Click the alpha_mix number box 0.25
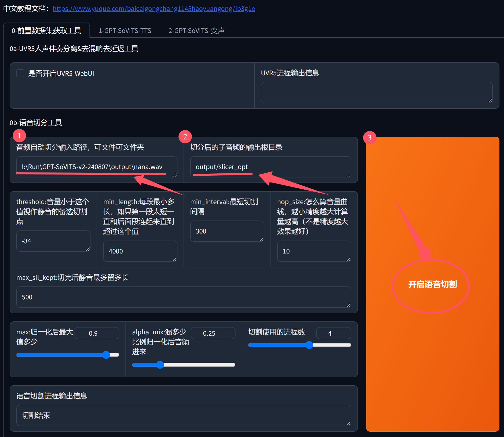Viewport: 504px width, 437px height. tap(213, 333)
